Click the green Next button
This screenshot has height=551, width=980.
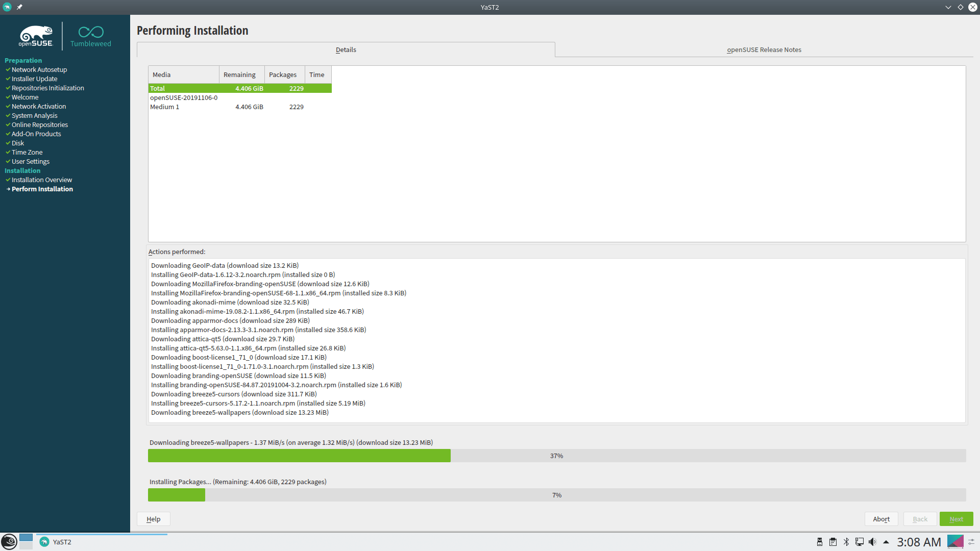tap(956, 519)
